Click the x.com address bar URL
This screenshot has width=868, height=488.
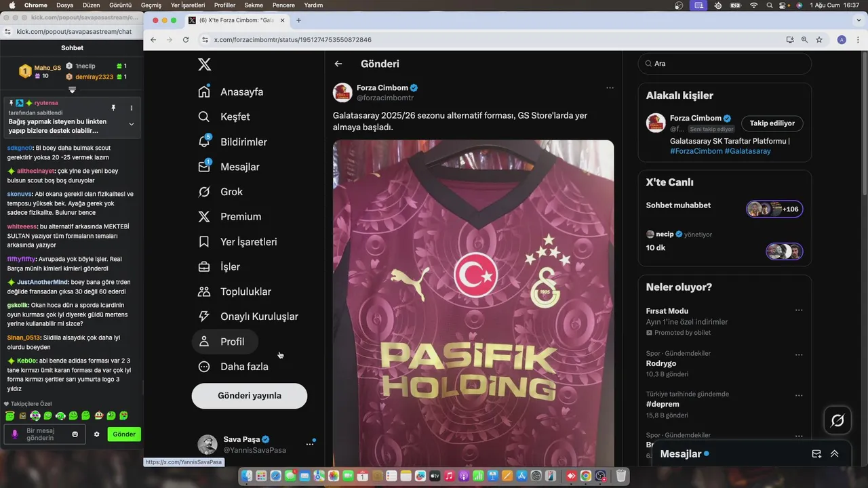[293, 40]
